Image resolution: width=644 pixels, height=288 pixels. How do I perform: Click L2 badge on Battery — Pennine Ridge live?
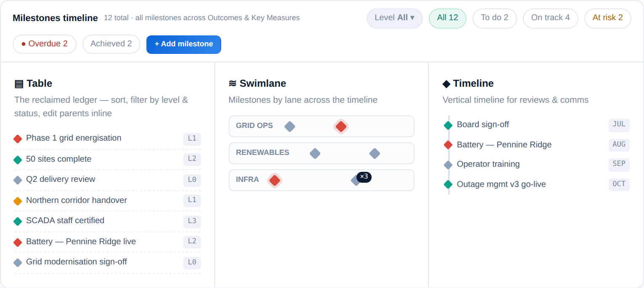click(192, 242)
